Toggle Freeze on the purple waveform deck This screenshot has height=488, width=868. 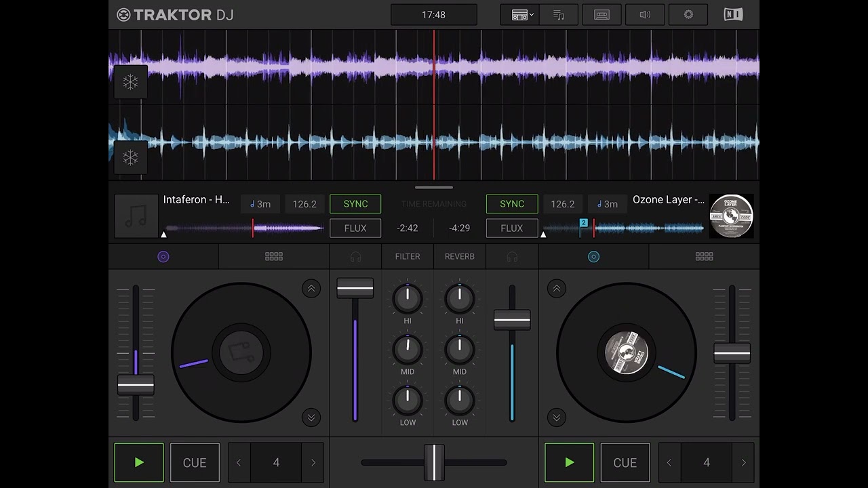[130, 82]
